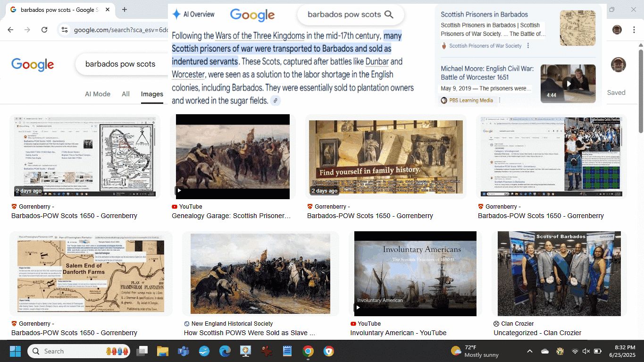This screenshot has width=644, height=362.
Task: Switch to the Images tab
Action: [x=152, y=94]
